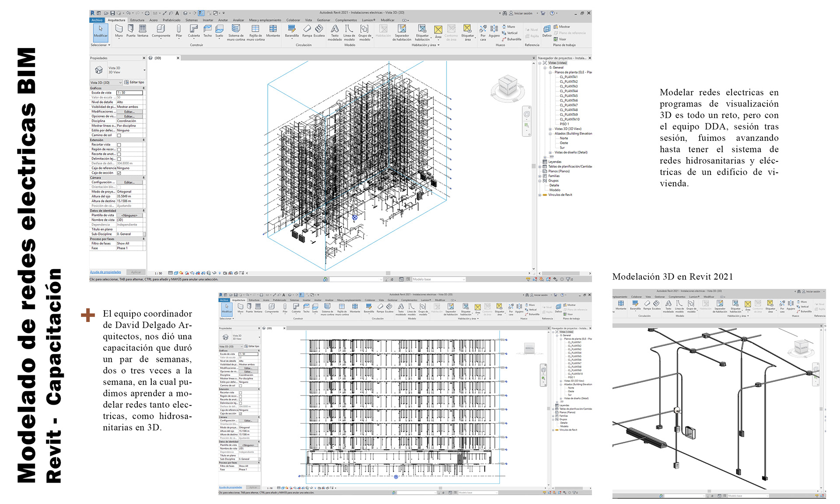Open the Visor tool in top Revit window
The image size is (840, 504).
(x=560, y=39)
